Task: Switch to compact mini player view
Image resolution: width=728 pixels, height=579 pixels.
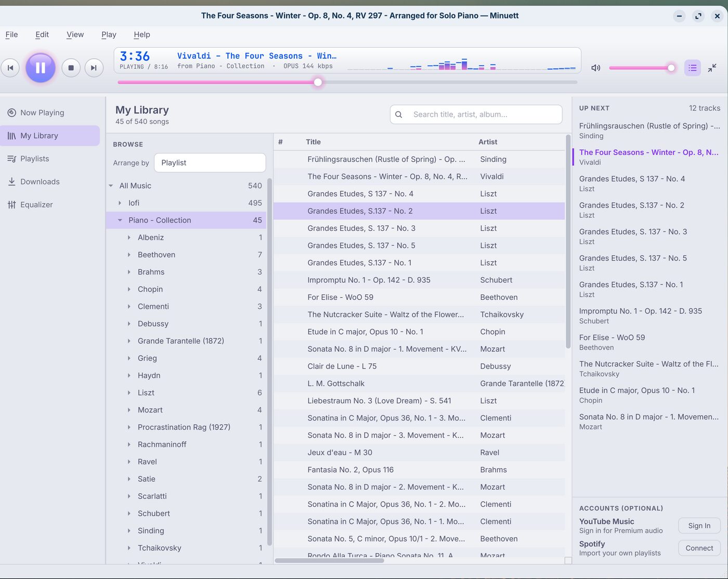Action: pos(712,68)
